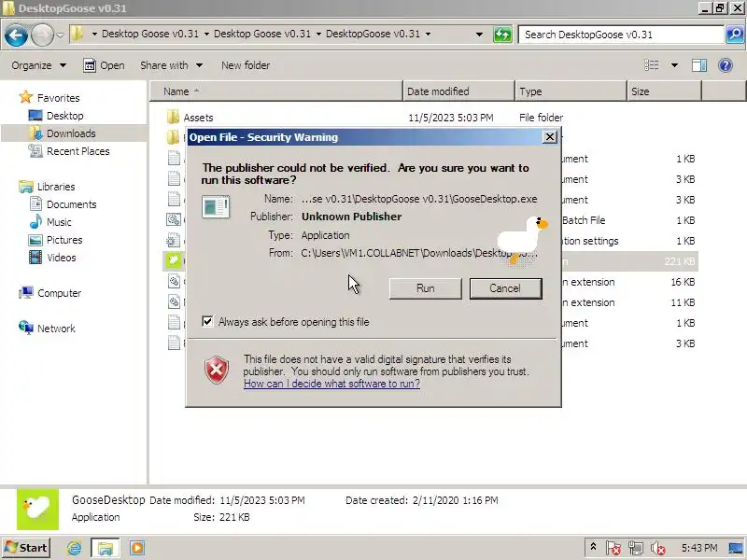This screenshot has width=747, height=560.
Task: Click the GooseDesktop thumbnail in details pane
Action: 37,510
